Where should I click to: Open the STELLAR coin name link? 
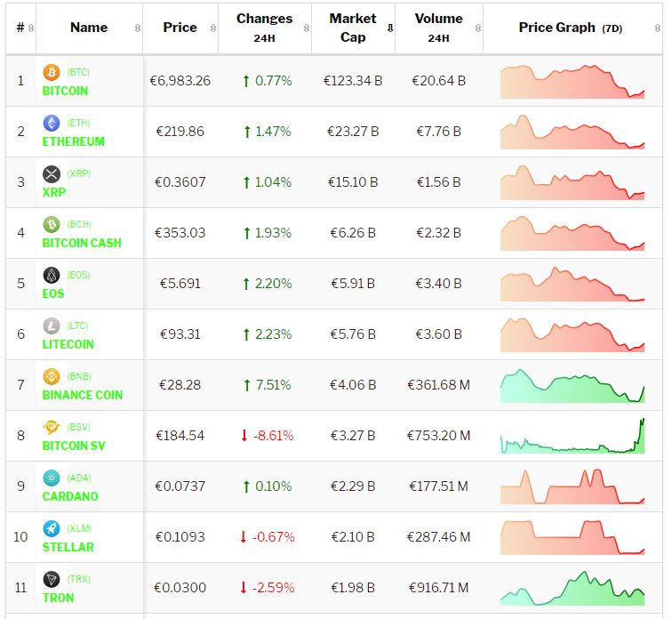[68, 547]
